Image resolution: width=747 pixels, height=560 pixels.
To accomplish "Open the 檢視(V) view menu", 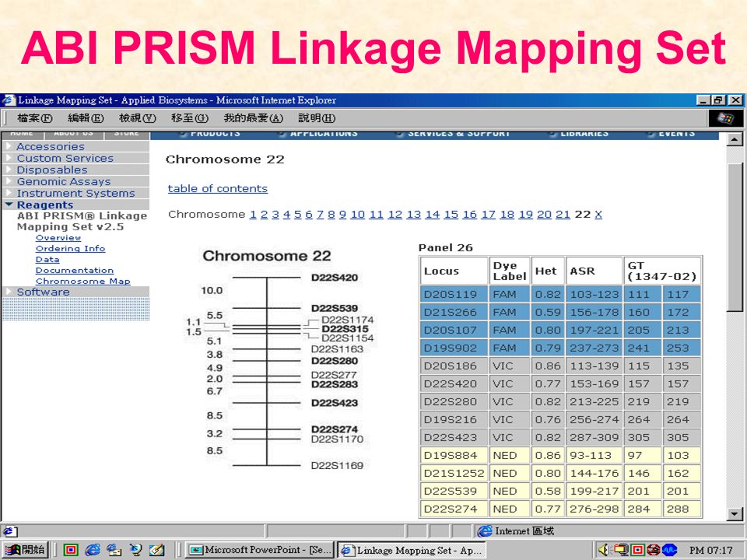I will tap(137, 118).
